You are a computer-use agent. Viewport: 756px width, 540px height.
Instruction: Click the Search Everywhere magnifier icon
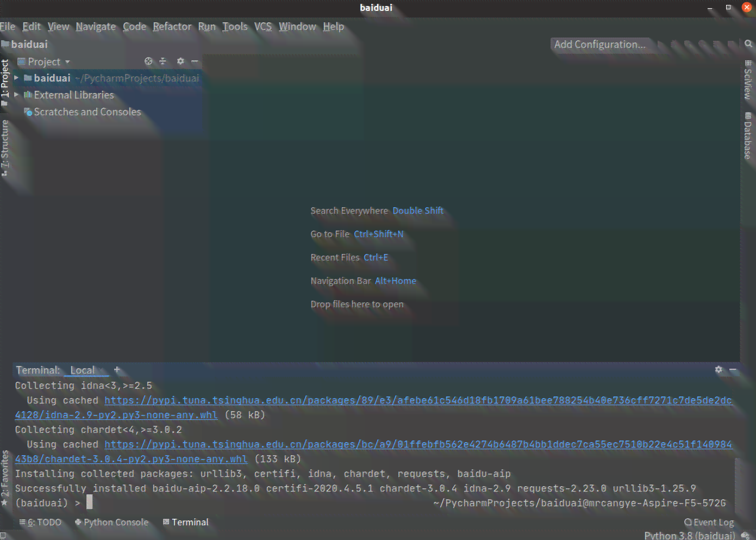[748, 44]
